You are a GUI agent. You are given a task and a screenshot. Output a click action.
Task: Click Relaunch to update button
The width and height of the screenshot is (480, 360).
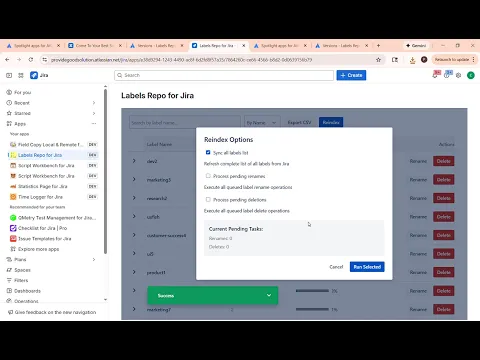(x=454, y=60)
